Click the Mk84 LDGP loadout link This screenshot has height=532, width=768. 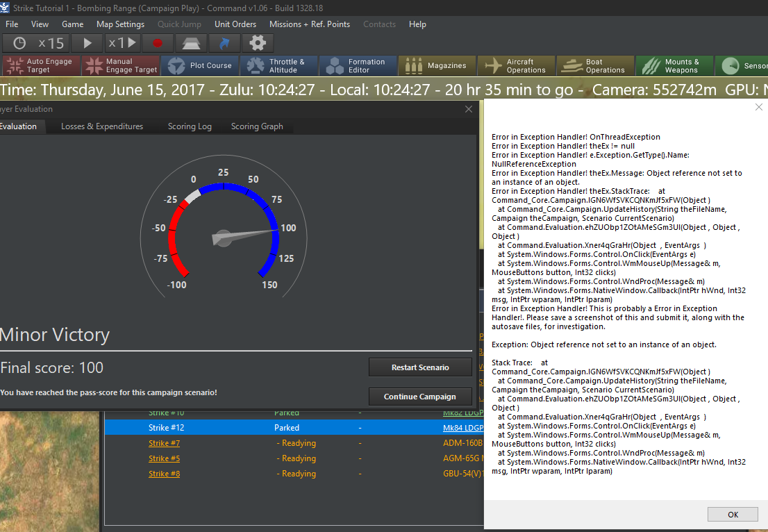[463, 428]
